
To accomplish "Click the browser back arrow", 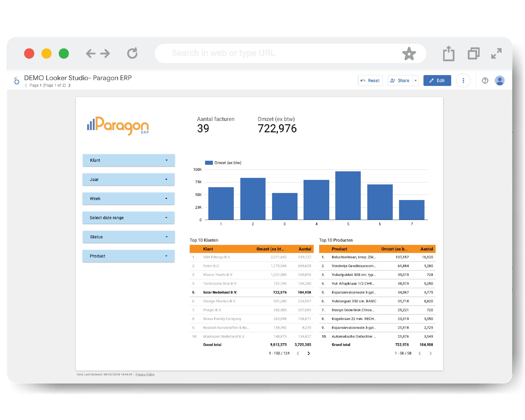I will pos(91,53).
